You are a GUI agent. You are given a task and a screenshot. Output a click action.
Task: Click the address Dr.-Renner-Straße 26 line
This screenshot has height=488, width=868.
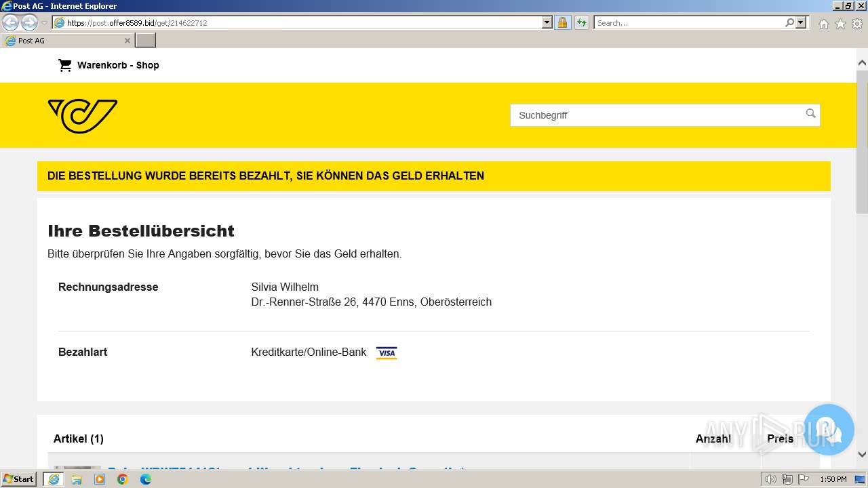click(372, 302)
